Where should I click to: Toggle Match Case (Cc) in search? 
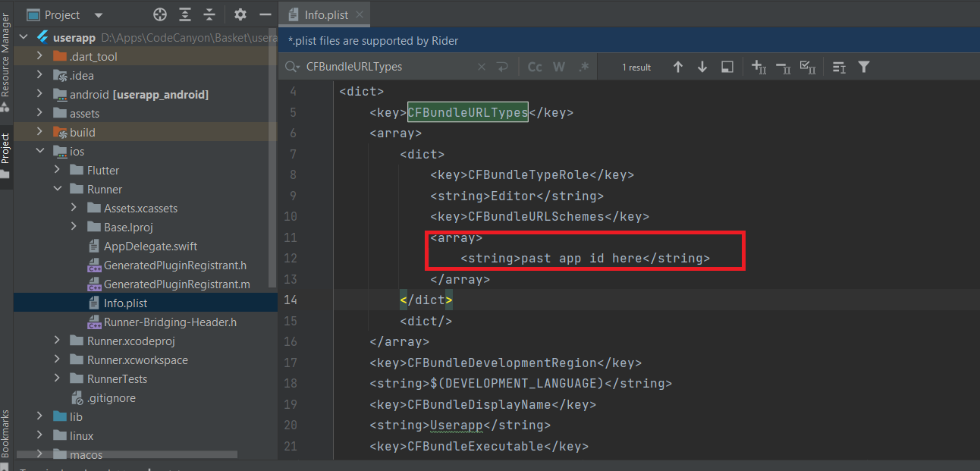535,67
